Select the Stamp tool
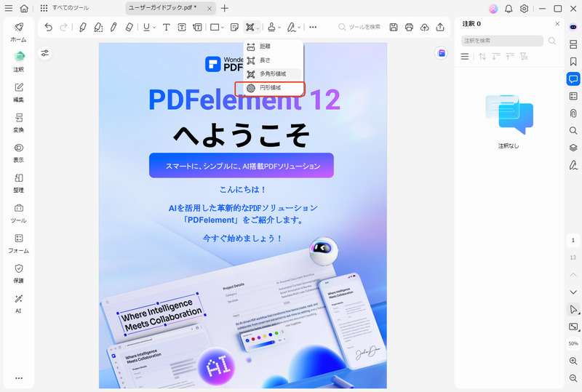The image size is (582, 392). tap(271, 27)
